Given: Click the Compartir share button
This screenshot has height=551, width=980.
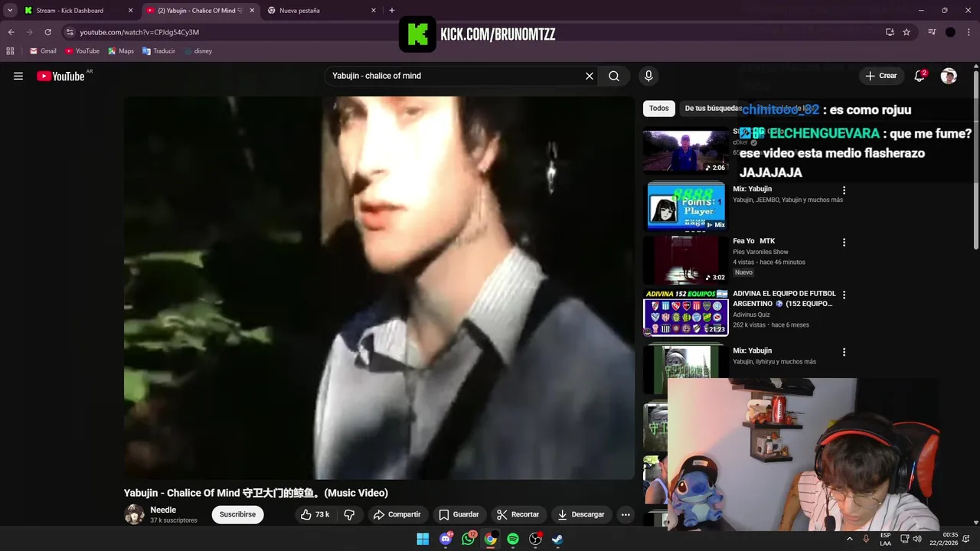Looking at the screenshot, I should pos(397,514).
